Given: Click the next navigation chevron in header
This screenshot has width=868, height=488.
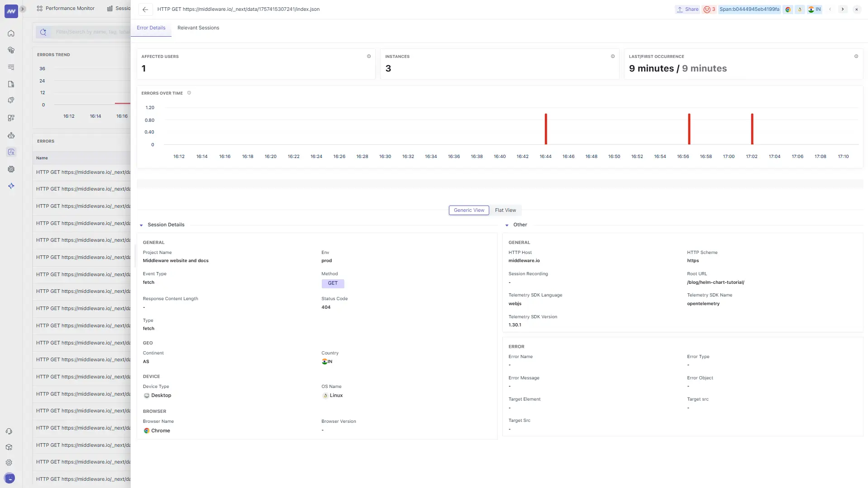Looking at the screenshot, I should tap(843, 9).
